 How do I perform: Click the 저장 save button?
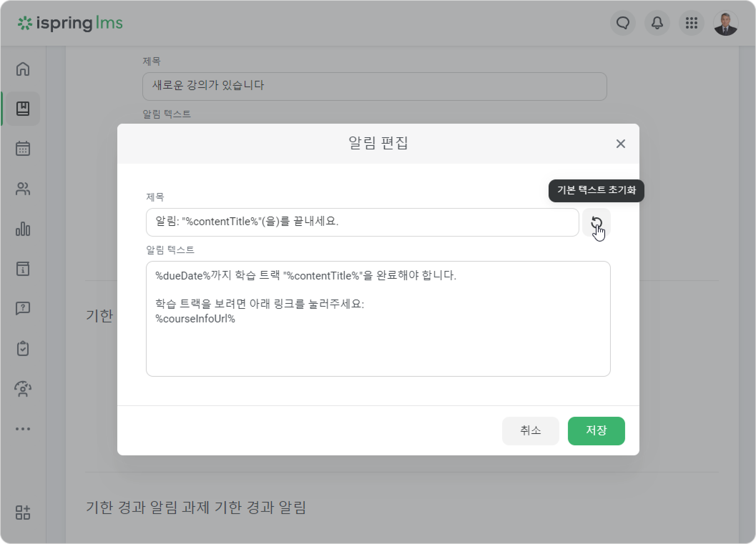(596, 431)
